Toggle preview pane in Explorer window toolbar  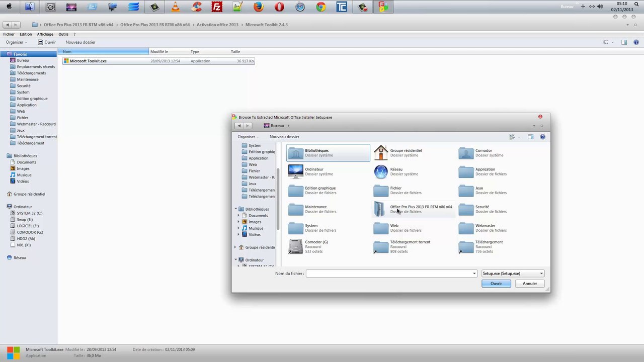(624, 42)
